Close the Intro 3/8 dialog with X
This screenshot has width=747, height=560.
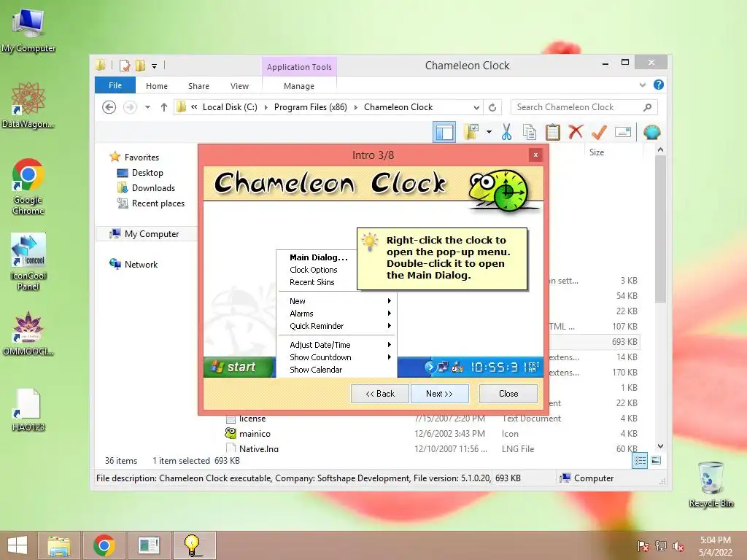click(x=535, y=155)
